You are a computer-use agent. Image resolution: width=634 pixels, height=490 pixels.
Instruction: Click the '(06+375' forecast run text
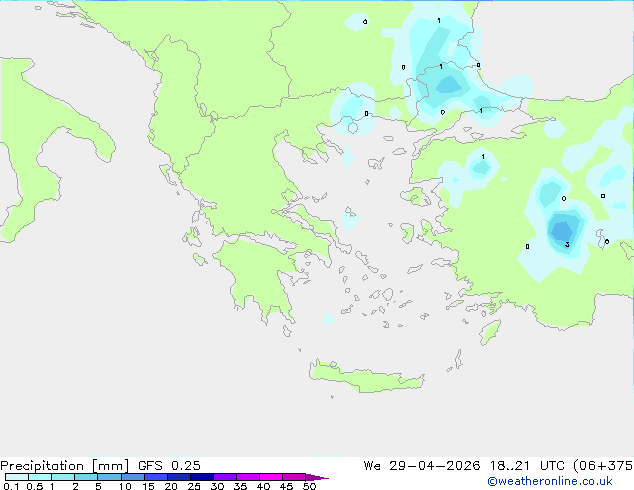[x=603, y=466]
